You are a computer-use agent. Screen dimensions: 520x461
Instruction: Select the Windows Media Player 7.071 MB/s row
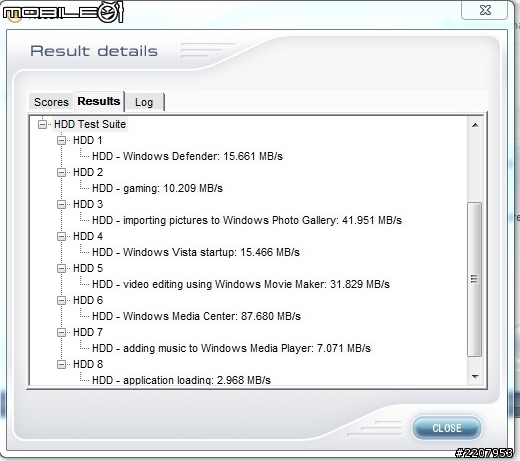[x=231, y=348]
